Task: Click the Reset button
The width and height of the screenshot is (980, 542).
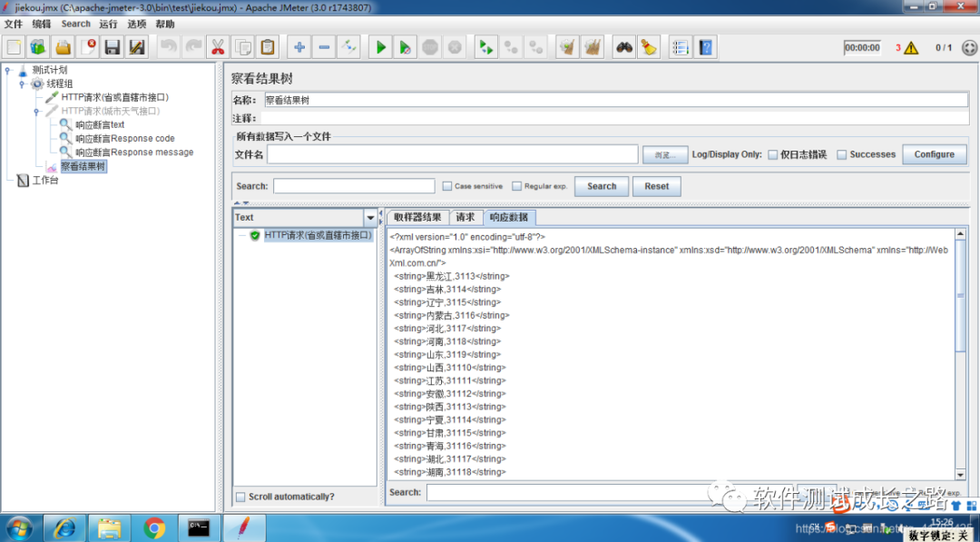Action: 657,186
